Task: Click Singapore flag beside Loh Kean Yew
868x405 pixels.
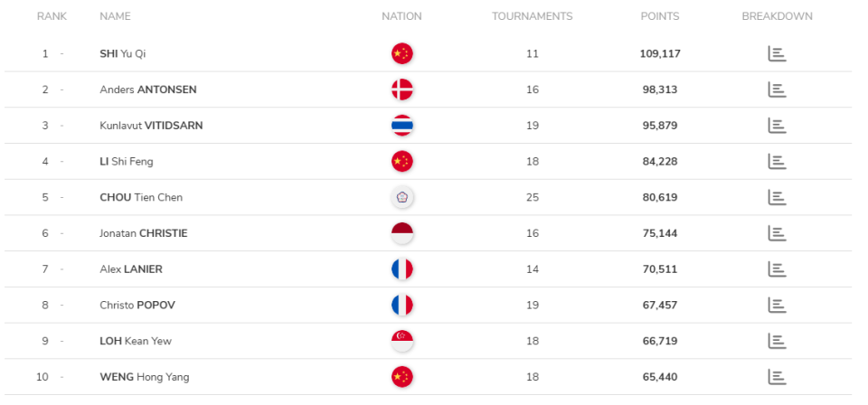Action: pos(401,341)
